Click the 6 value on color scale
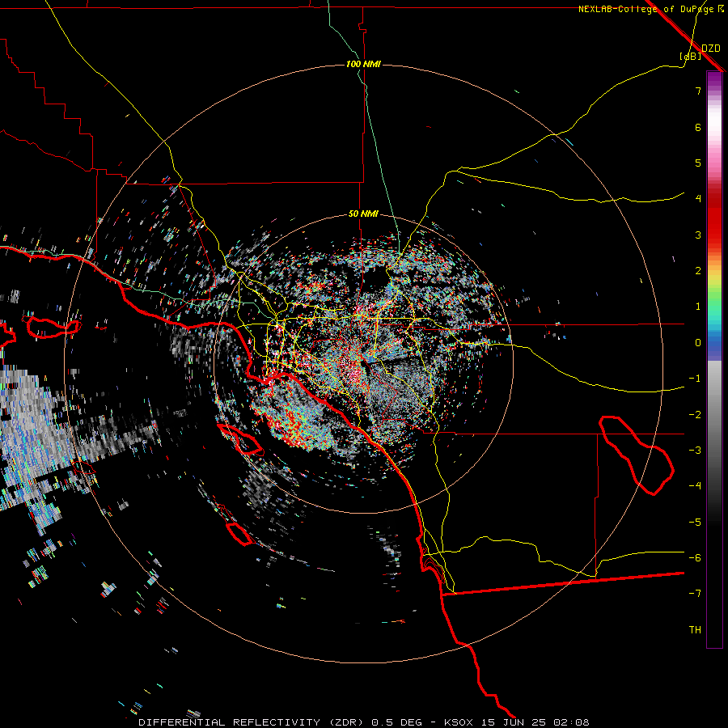 point(698,127)
